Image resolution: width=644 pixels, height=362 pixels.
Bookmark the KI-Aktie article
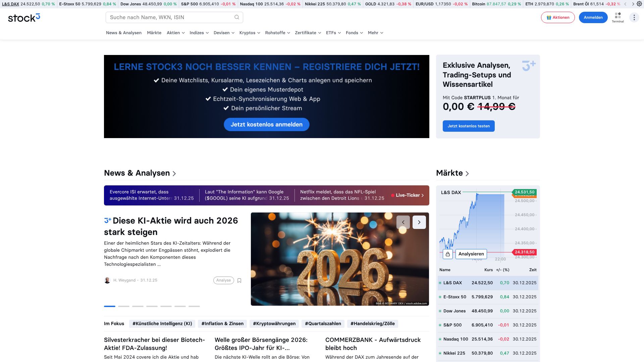tap(239, 281)
